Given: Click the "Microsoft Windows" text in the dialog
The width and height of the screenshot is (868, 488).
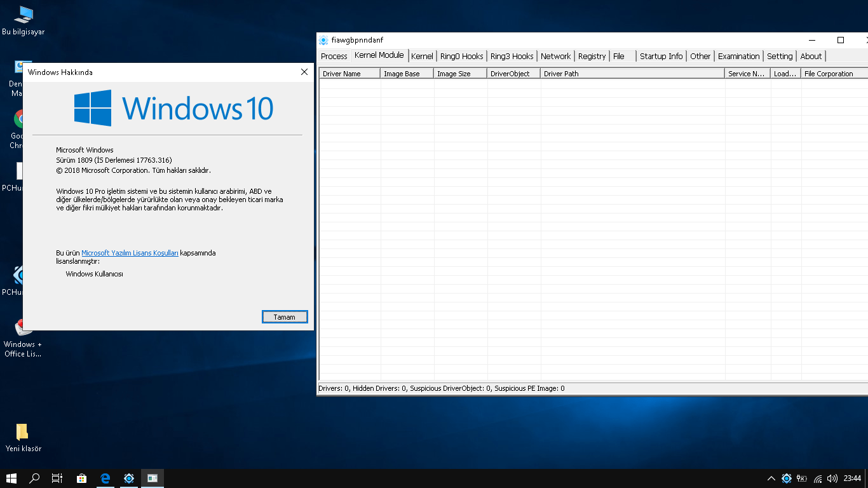Looking at the screenshot, I should coord(85,150).
